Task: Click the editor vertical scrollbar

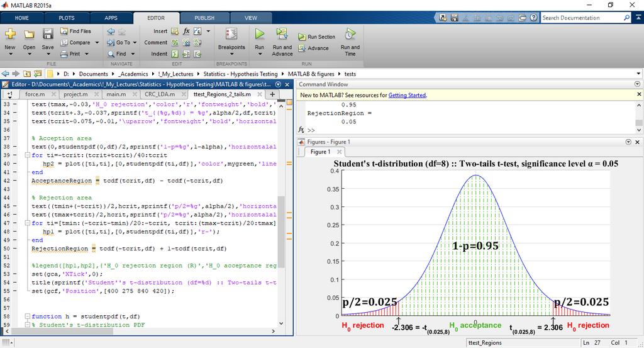Action: pos(281,232)
